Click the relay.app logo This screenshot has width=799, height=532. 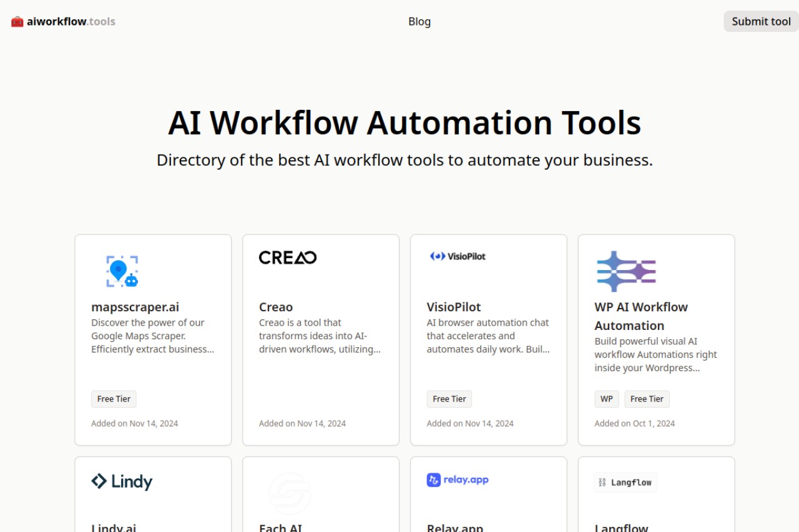coord(458,480)
